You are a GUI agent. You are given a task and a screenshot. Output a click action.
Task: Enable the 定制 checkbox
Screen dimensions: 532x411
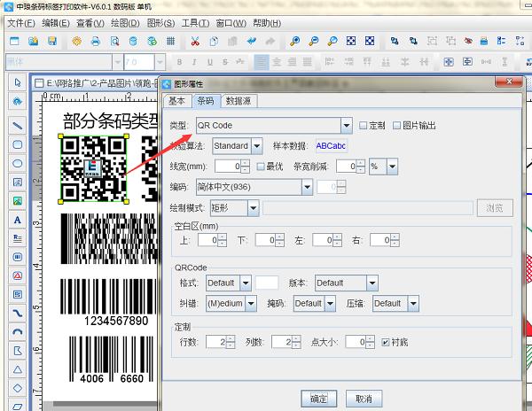pyautogui.click(x=363, y=126)
